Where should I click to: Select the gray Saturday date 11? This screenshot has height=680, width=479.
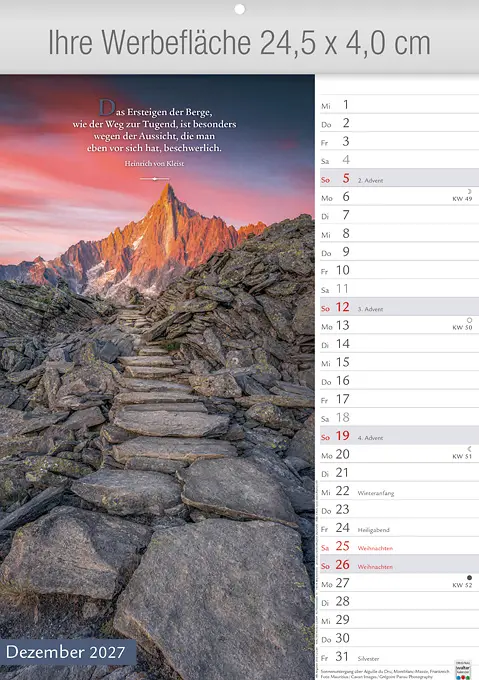(342, 288)
